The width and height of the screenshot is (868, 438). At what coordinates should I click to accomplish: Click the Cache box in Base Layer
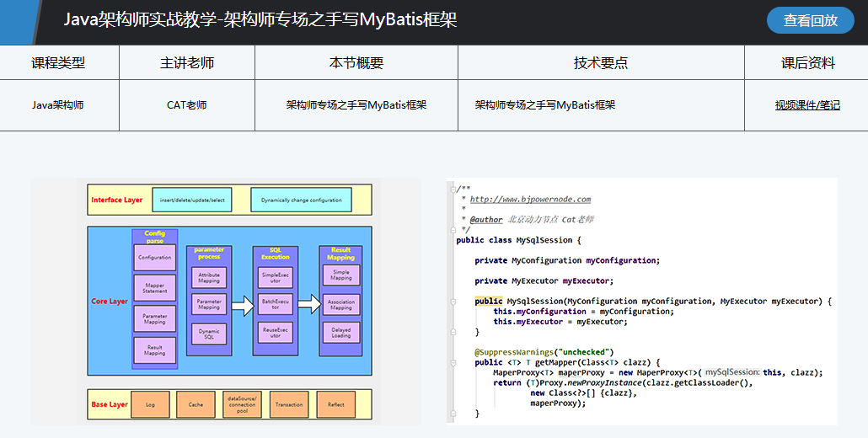(196, 404)
